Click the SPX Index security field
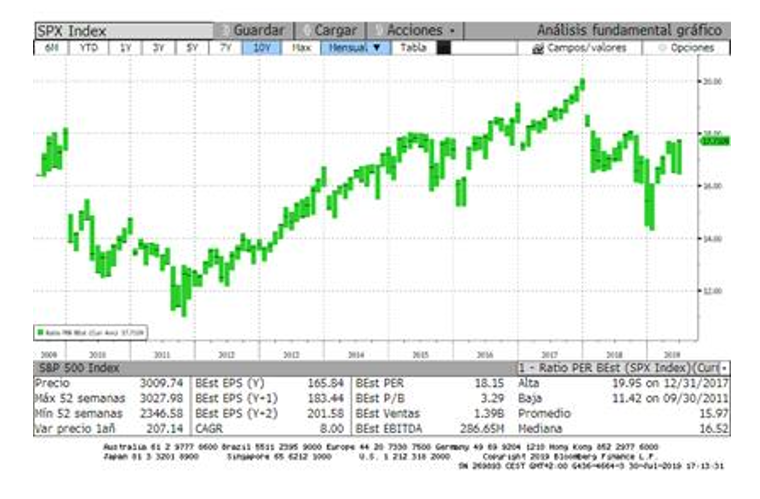This screenshot has width=760, height=499. (124, 31)
